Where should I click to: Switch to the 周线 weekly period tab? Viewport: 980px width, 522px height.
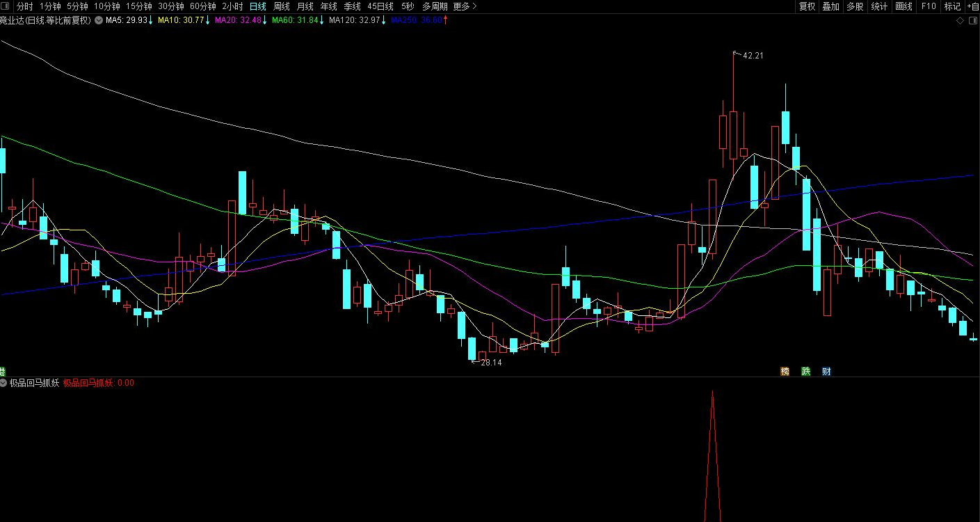click(x=281, y=6)
